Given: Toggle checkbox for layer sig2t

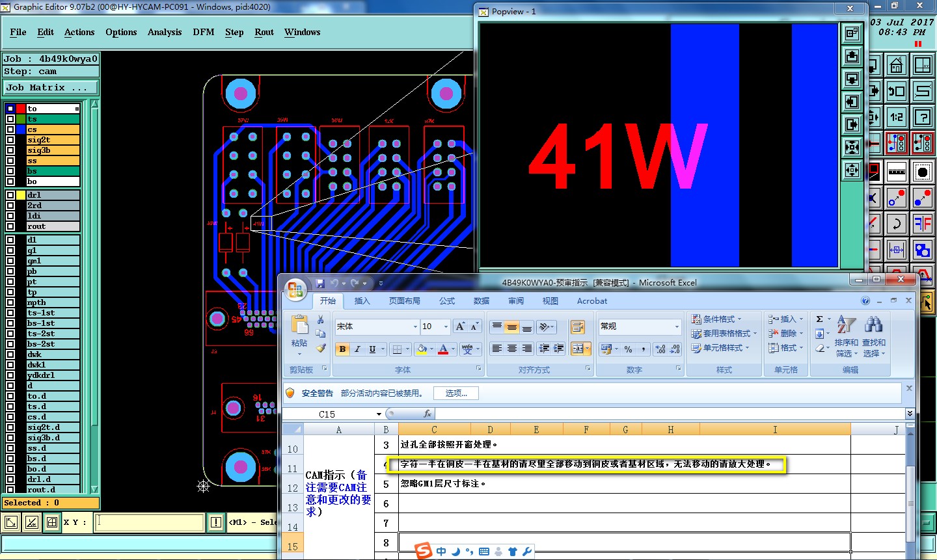Looking at the screenshot, I should [10, 140].
